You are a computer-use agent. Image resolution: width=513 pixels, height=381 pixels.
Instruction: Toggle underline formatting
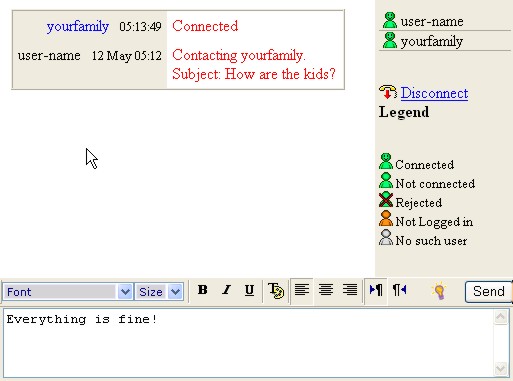tap(249, 290)
